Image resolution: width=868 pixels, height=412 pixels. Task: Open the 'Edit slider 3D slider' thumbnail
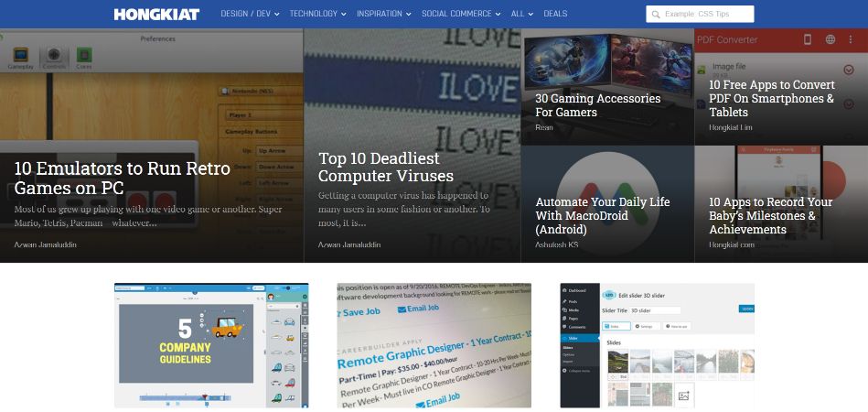pyautogui.click(x=657, y=345)
